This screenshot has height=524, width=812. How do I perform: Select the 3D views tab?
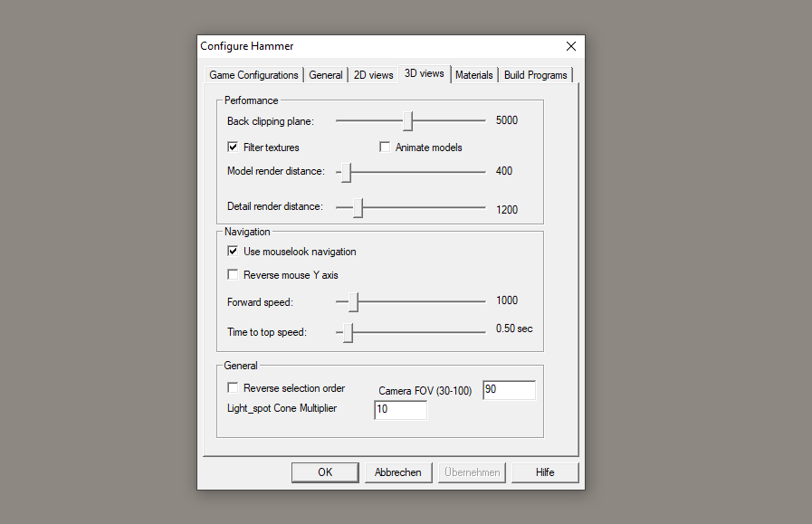[x=425, y=73]
